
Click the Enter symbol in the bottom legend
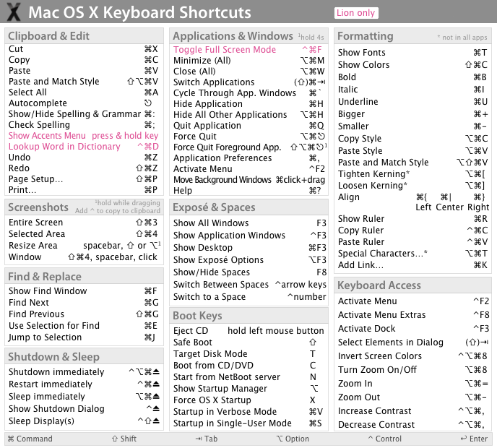pos(464,439)
